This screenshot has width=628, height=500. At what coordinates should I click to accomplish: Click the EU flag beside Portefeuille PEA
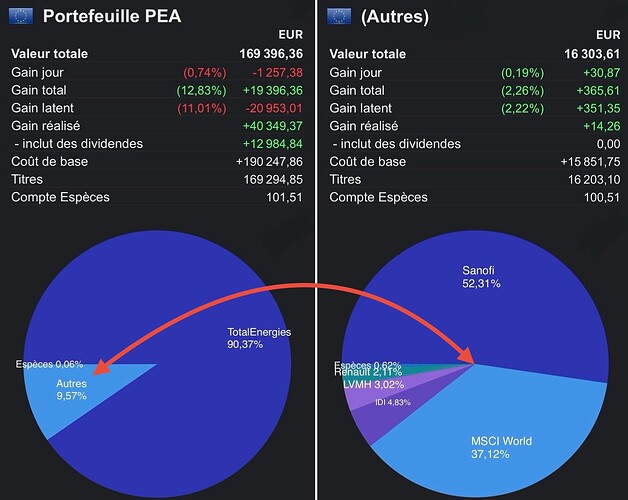tap(21, 15)
